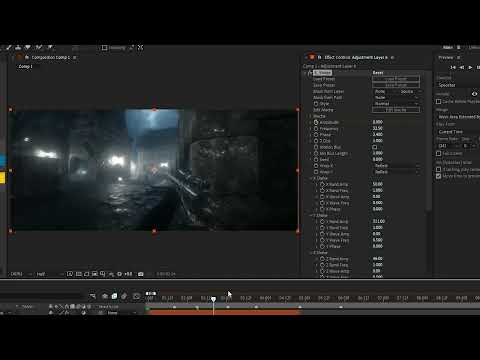Click the Amplitude value field
Screen dimensions: 480x360
pyautogui.click(x=378, y=122)
